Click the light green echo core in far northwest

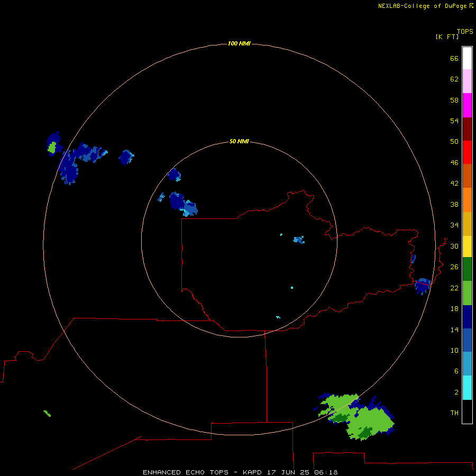52,147
